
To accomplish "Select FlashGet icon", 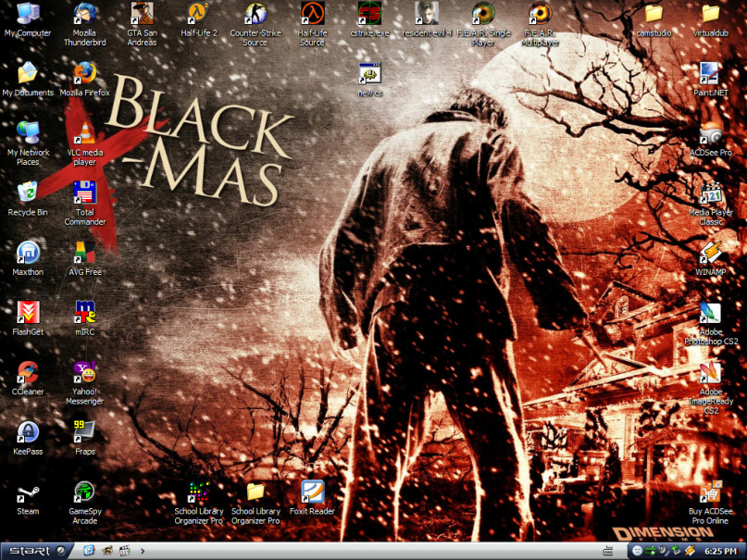I will (28, 318).
